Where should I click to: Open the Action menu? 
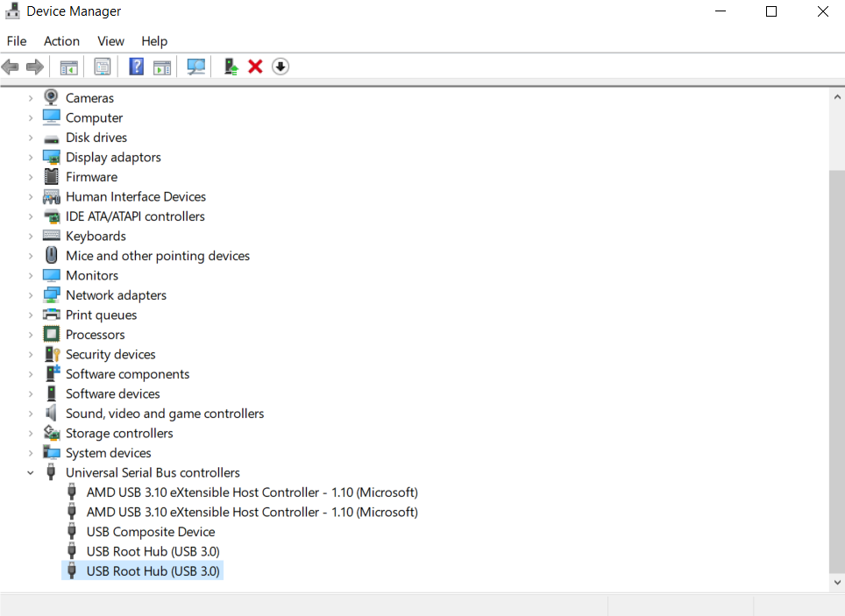(x=61, y=41)
